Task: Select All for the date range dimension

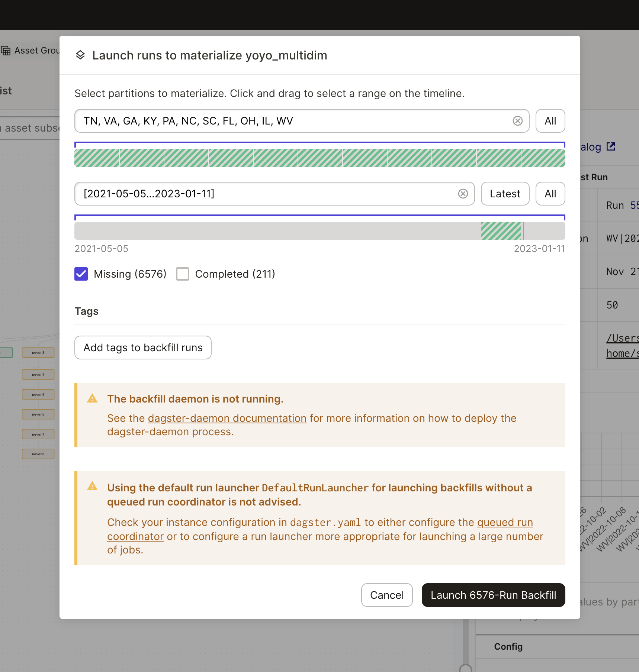Action: pyautogui.click(x=550, y=194)
